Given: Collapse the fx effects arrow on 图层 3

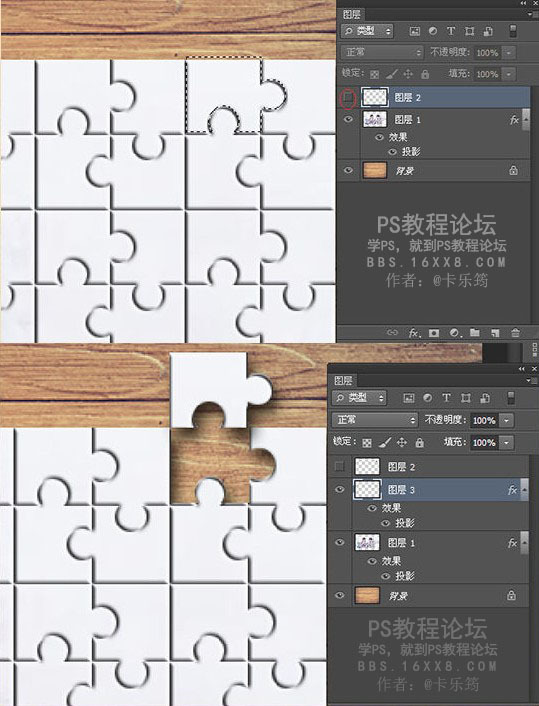Looking at the screenshot, I should pos(524,490).
